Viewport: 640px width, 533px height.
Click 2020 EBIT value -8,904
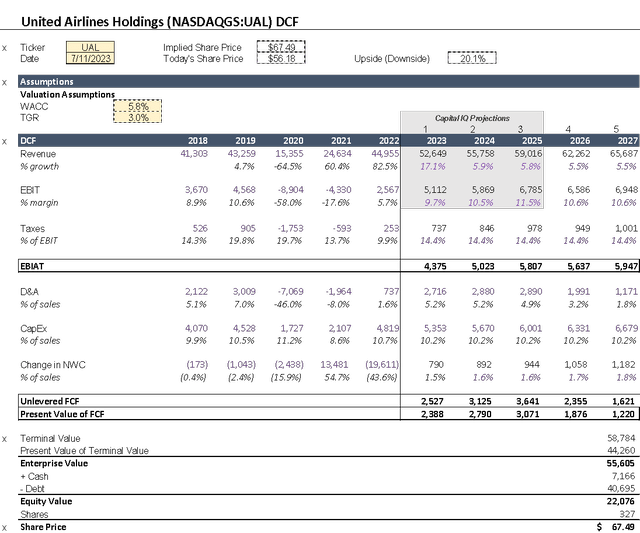coord(291,190)
